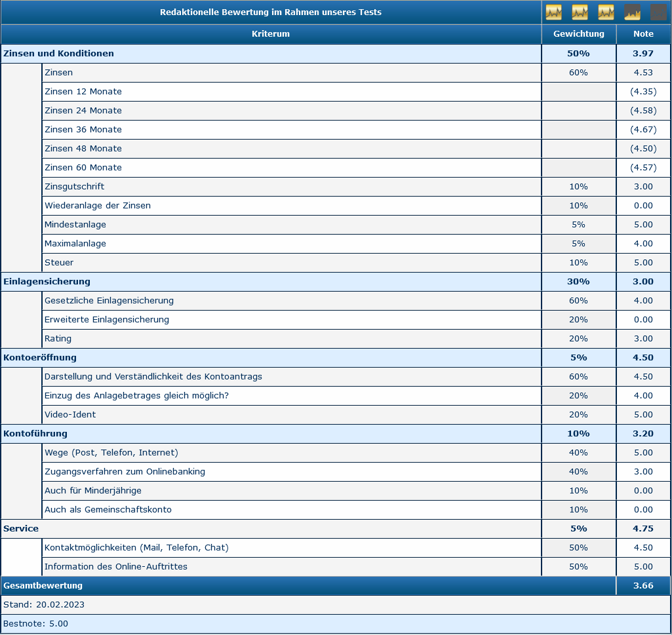Click the 5.00 note for Steuer
The height and width of the screenshot is (635, 672).
click(x=643, y=263)
